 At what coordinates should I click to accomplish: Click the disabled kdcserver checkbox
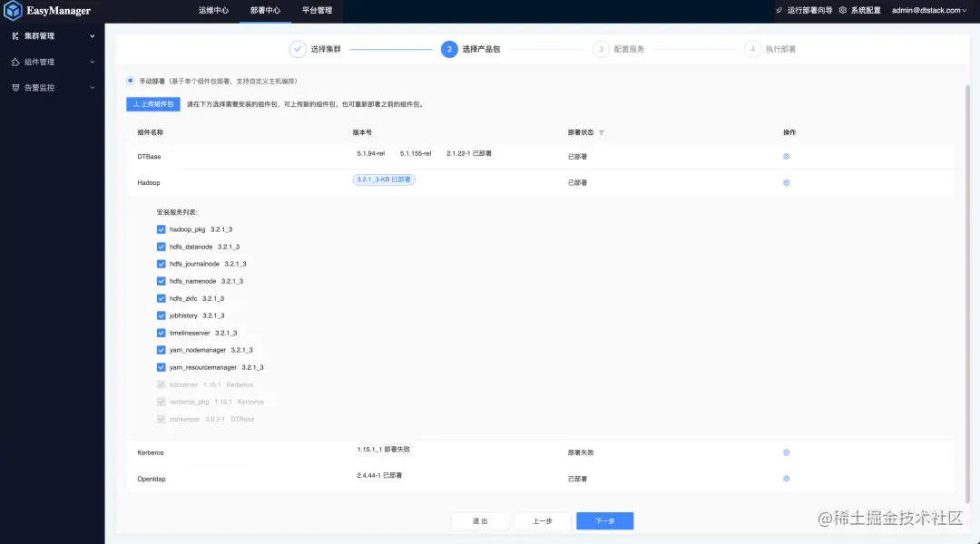(x=162, y=384)
